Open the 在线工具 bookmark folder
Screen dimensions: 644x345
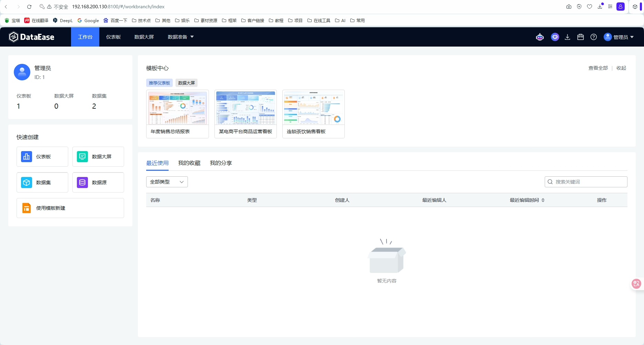click(x=319, y=21)
